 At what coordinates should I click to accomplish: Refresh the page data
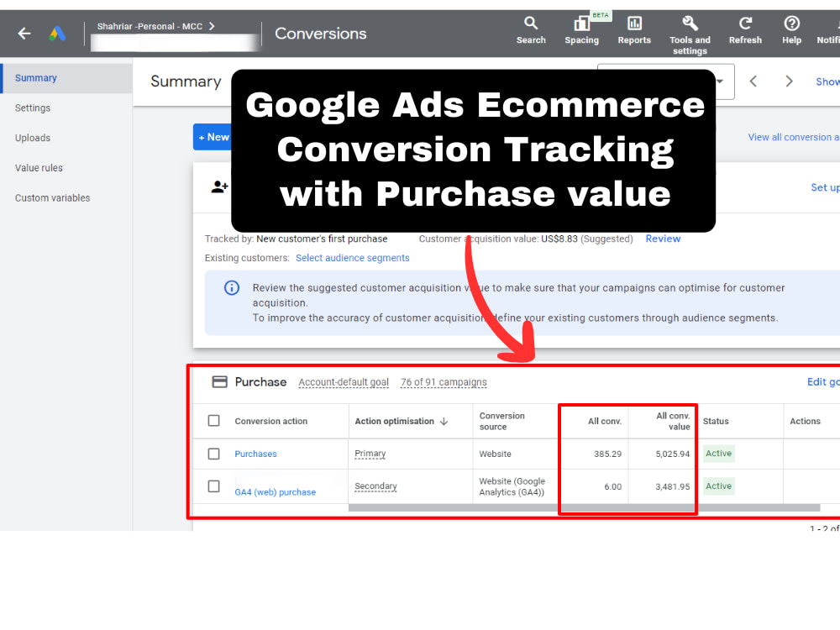pyautogui.click(x=744, y=30)
